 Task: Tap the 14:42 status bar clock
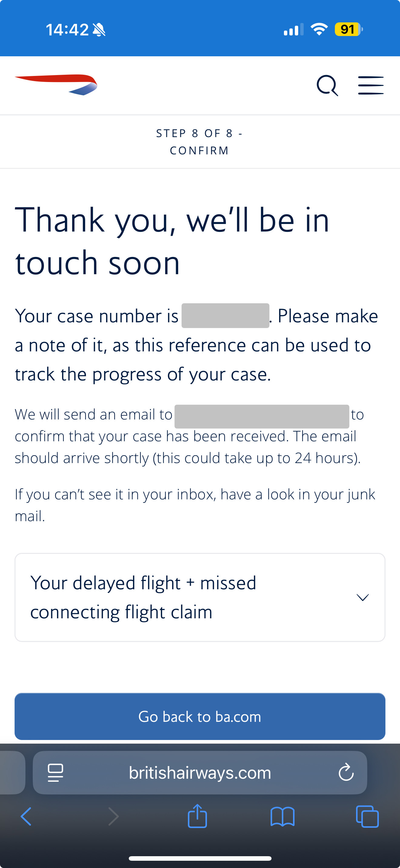click(x=67, y=30)
